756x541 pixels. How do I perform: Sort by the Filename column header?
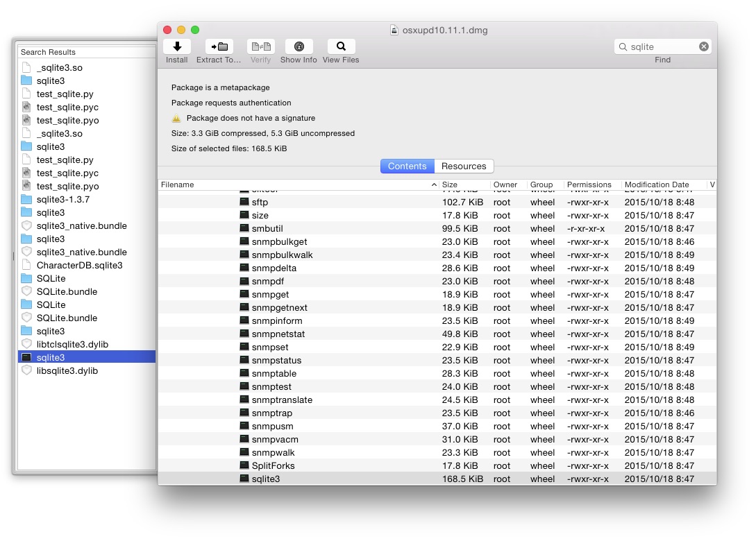[299, 184]
